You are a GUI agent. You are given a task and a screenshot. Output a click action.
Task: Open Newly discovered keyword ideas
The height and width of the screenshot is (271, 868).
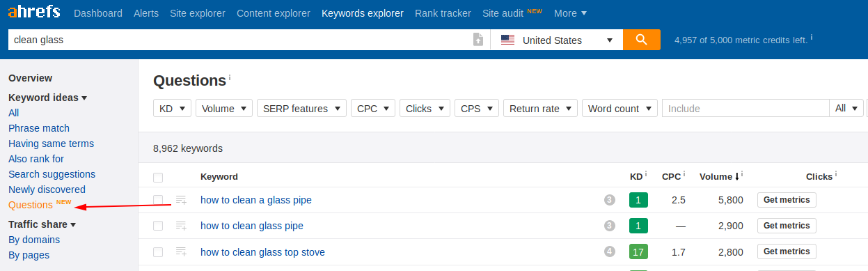coord(47,189)
